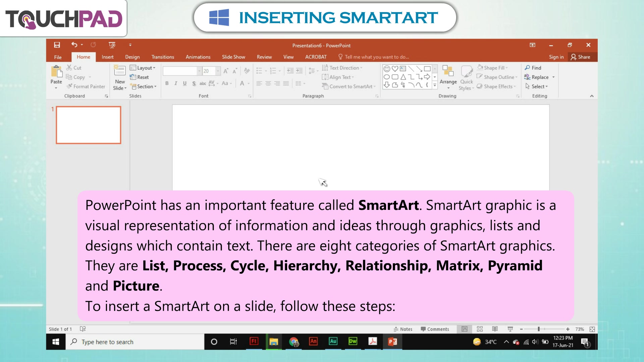The width and height of the screenshot is (644, 362).
Task: Cut the selection
Action: pyautogui.click(x=74, y=68)
